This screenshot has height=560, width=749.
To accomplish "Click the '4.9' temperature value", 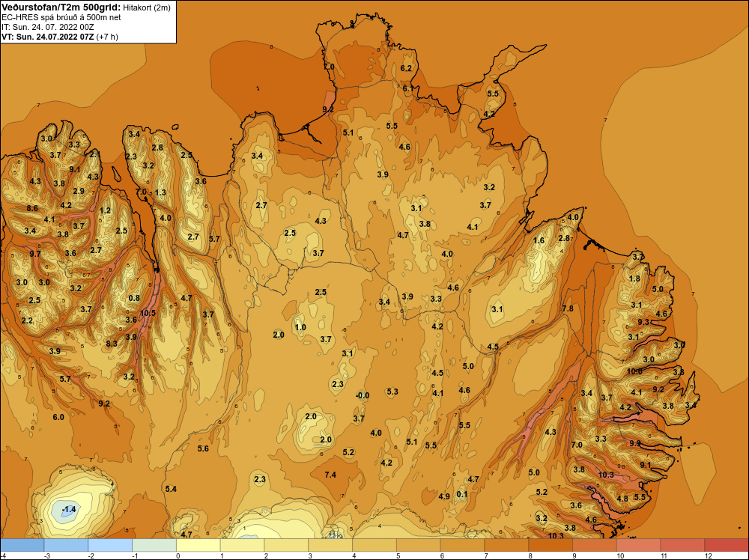I will coord(443,496).
